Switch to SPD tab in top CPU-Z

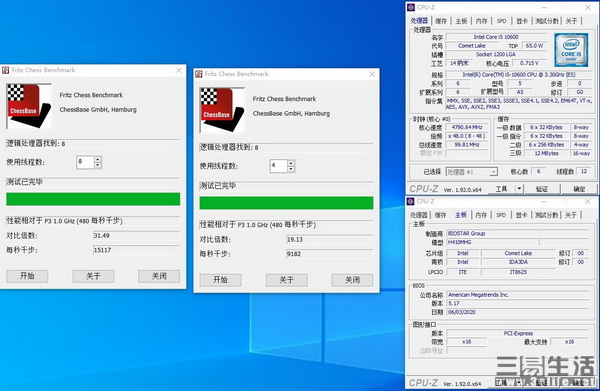pyautogui.click(x=502, y=21)
